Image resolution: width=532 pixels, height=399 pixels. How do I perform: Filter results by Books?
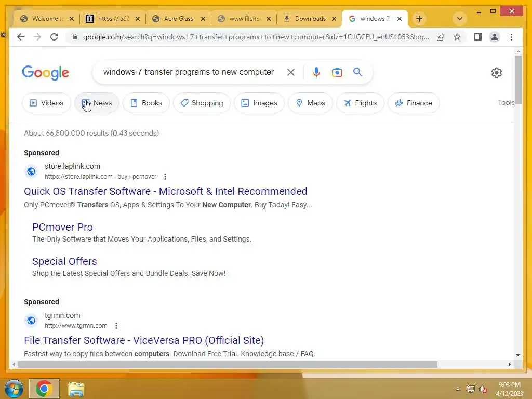coord(146,103)
